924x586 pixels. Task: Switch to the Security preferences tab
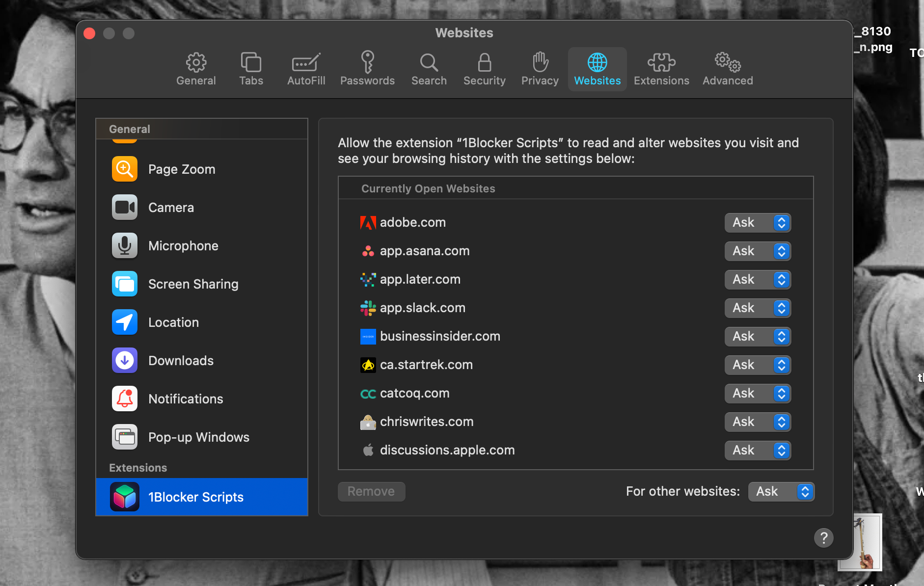[484, 69]
